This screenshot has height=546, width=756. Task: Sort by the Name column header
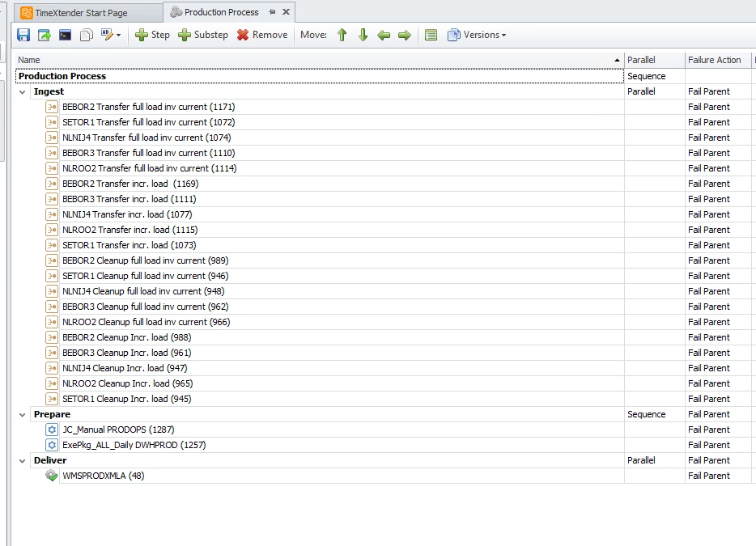pos(318,60)
